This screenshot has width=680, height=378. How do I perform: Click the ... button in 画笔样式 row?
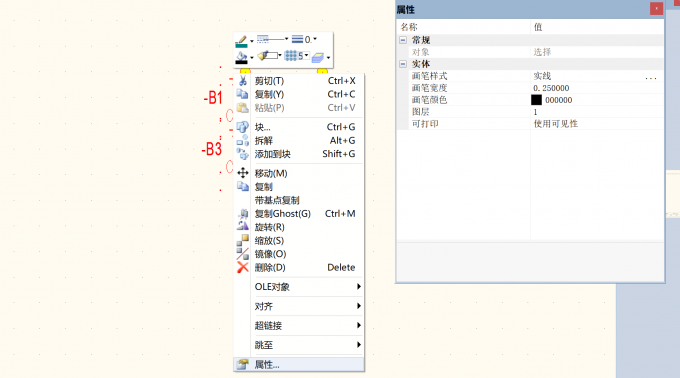[x=651, y=77]
